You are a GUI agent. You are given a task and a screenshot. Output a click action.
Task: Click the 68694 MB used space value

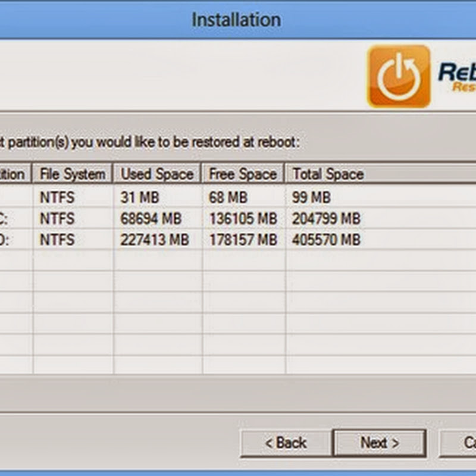coord(151,218)
